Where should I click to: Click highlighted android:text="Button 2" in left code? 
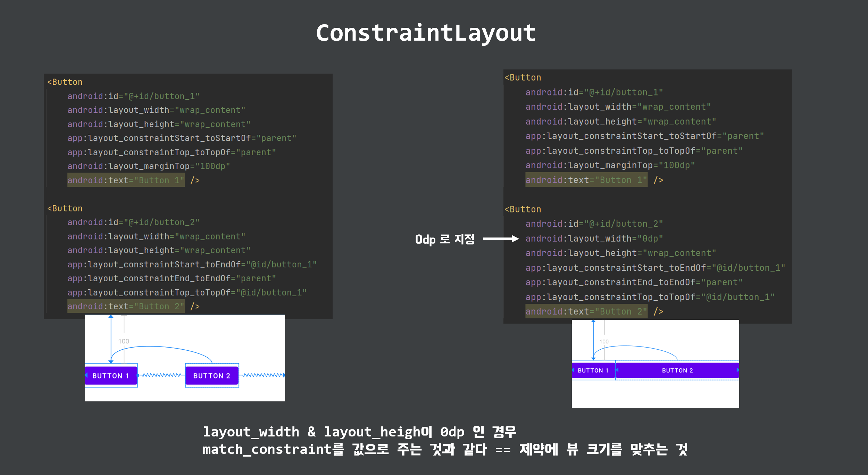point(126,306)
